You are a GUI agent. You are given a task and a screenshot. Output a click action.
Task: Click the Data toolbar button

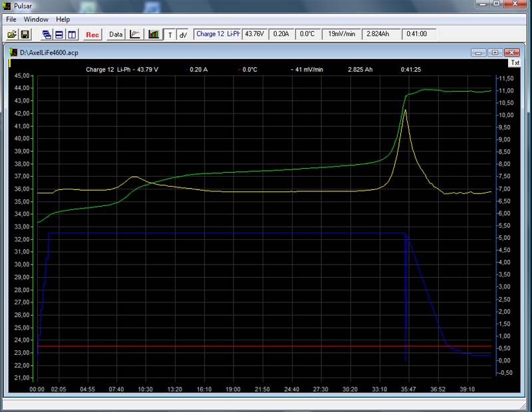coord(116,35)
